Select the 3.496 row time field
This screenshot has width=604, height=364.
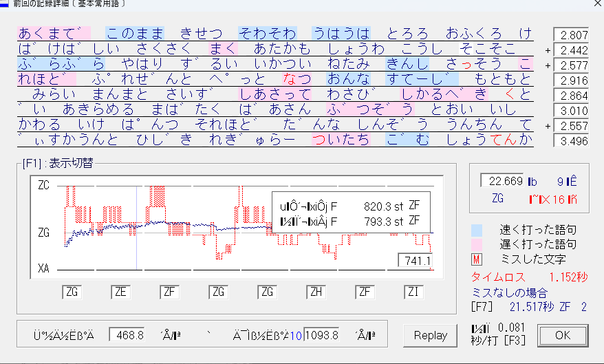click(x=571, y=141)
